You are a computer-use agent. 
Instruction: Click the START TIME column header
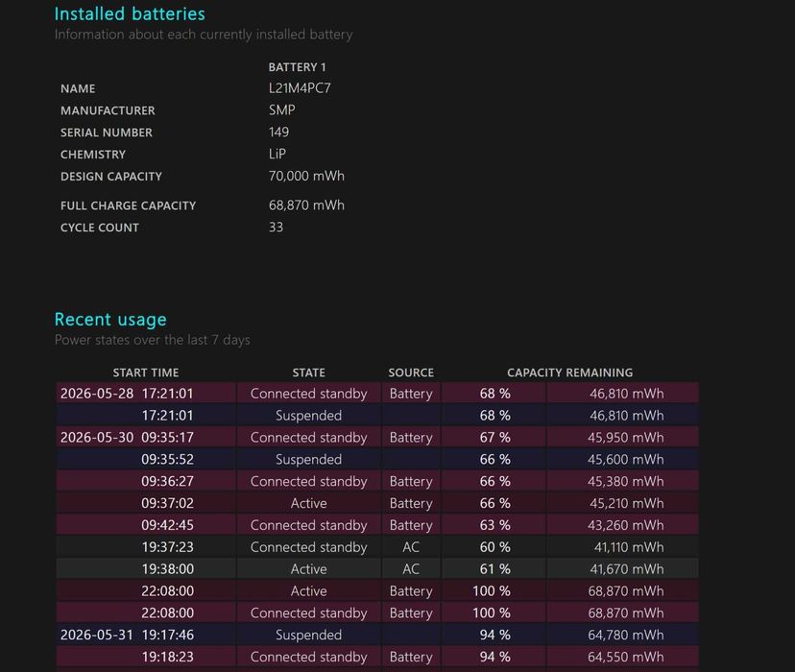[146, 372]
